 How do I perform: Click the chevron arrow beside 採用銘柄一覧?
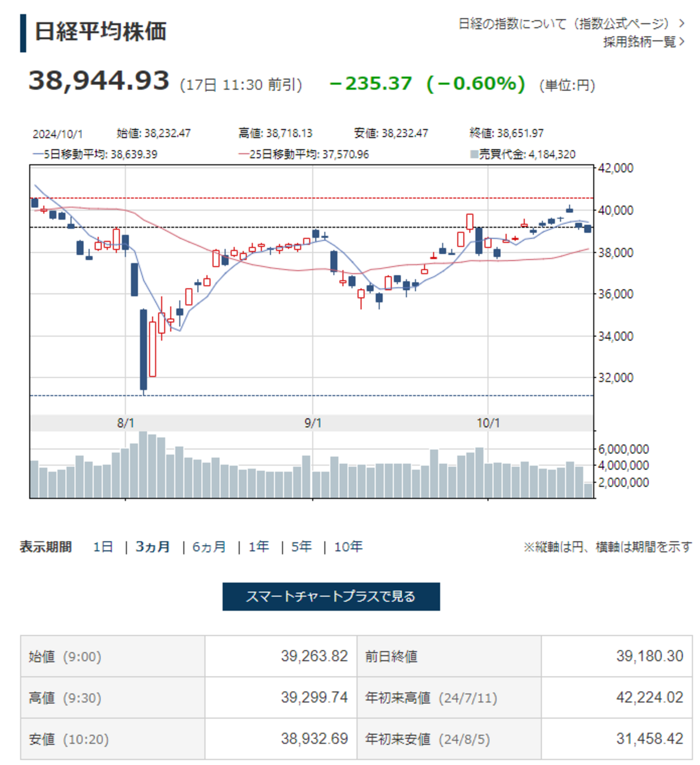pos(682,42)
